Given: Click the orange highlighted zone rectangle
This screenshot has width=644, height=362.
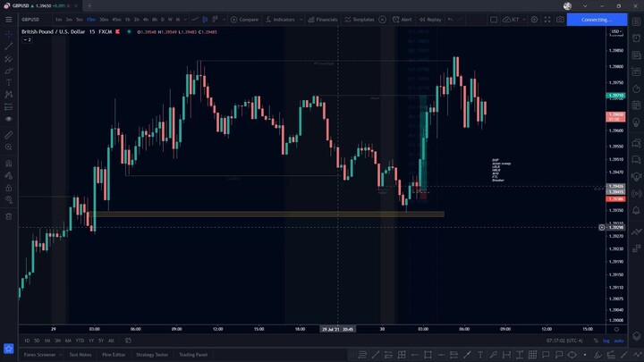Looking at the screenshot, I should click(268, 215).
